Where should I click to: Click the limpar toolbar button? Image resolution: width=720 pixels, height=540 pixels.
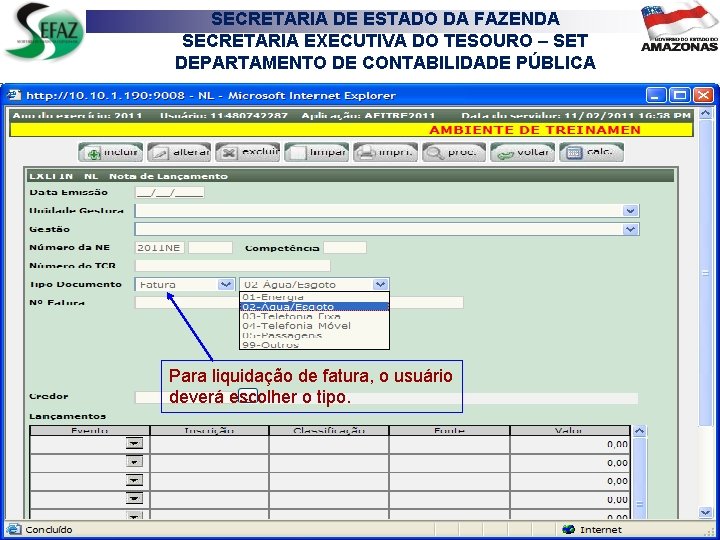click(316, 152)
